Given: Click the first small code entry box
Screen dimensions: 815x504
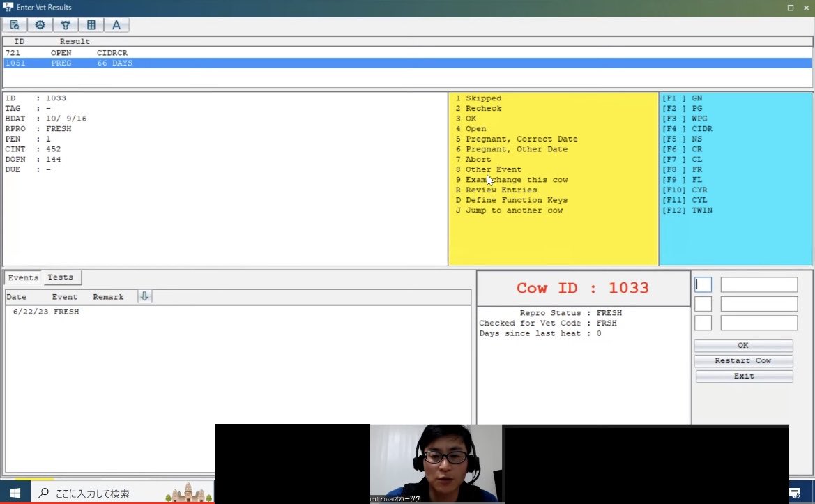Looking at the screenshot, I should coord(703,284).
